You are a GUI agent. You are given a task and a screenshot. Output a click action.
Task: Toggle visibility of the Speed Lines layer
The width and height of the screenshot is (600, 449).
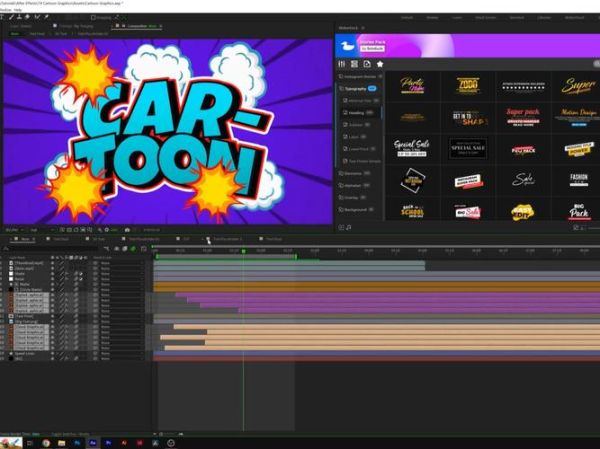[x=3, y=353]
